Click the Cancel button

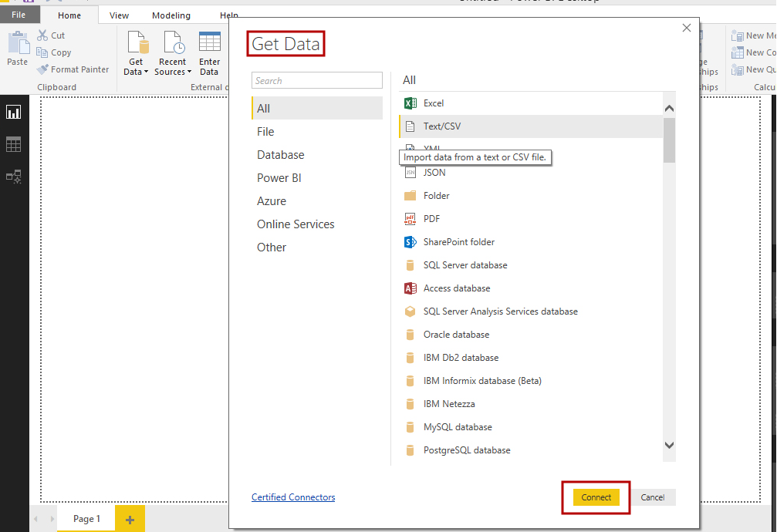653,497
